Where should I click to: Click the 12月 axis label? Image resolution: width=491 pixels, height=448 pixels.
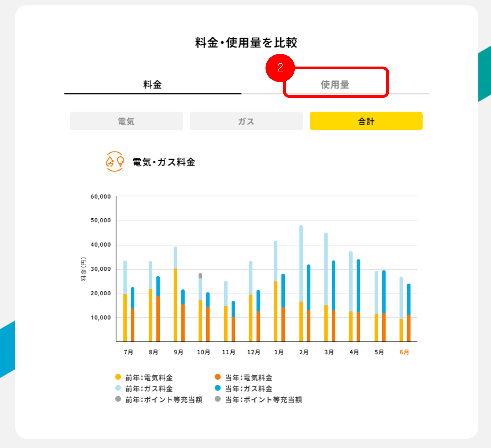tap(254, 352)
